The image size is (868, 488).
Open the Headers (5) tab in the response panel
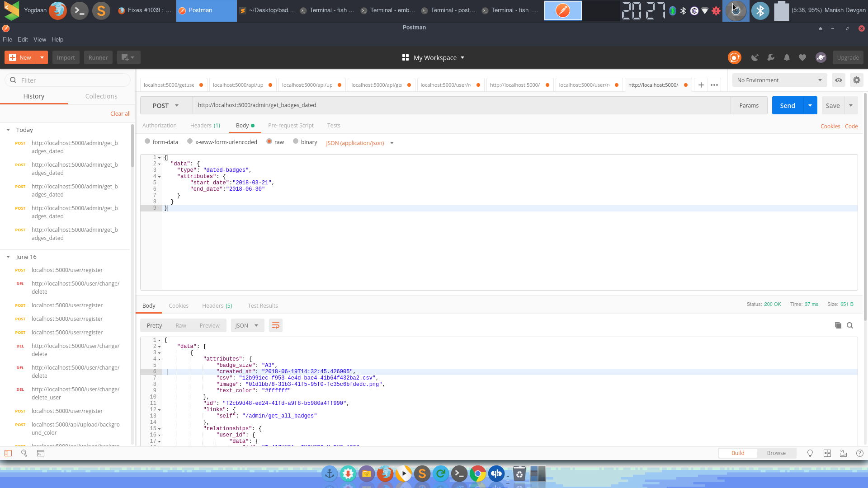tap(217, 305)
